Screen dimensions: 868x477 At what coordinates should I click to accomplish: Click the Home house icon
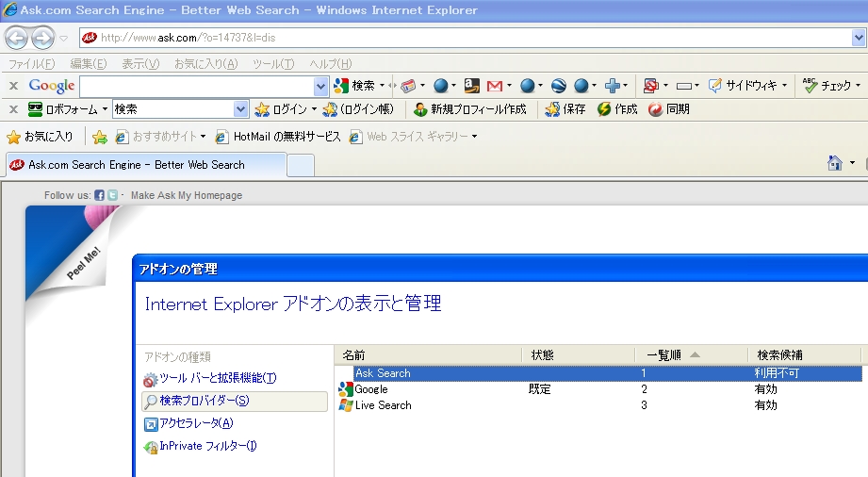(834, 163)
